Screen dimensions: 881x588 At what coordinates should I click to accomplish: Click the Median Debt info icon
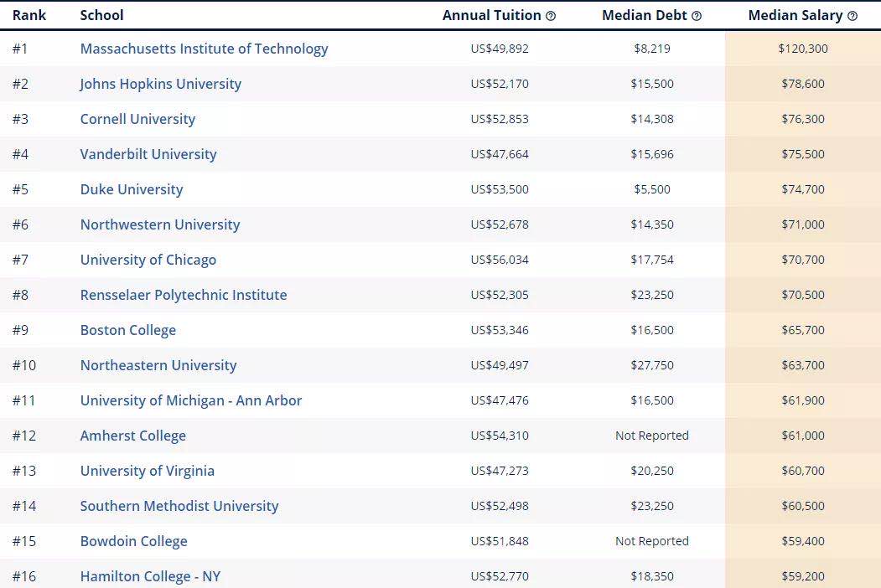tap(697, 16)
